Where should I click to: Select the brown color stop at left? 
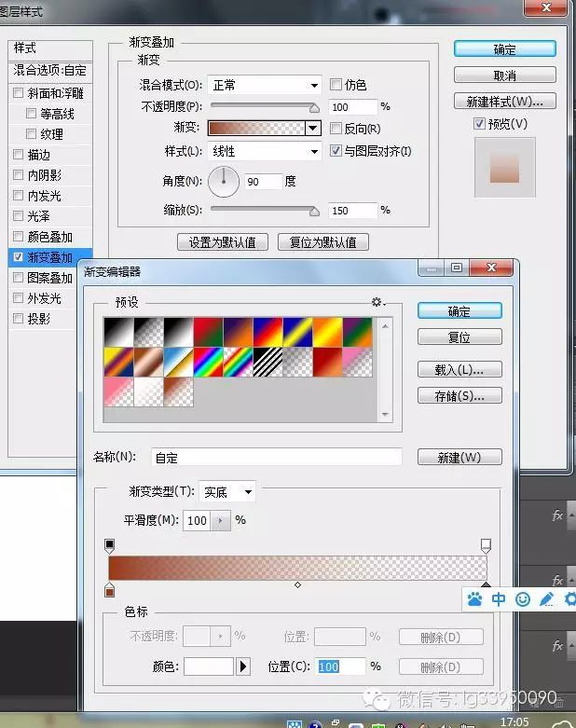coord(110,590)
